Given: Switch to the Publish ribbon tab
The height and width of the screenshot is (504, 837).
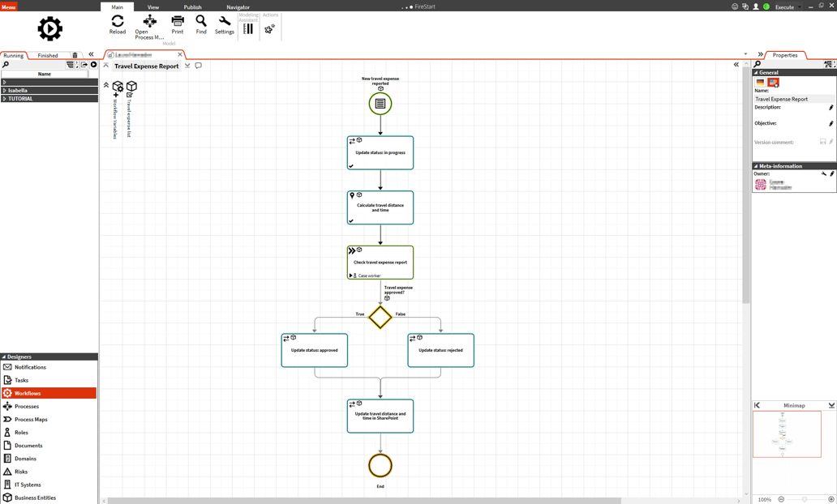Looking at the screenshot, I should click(x=192, y=7).
